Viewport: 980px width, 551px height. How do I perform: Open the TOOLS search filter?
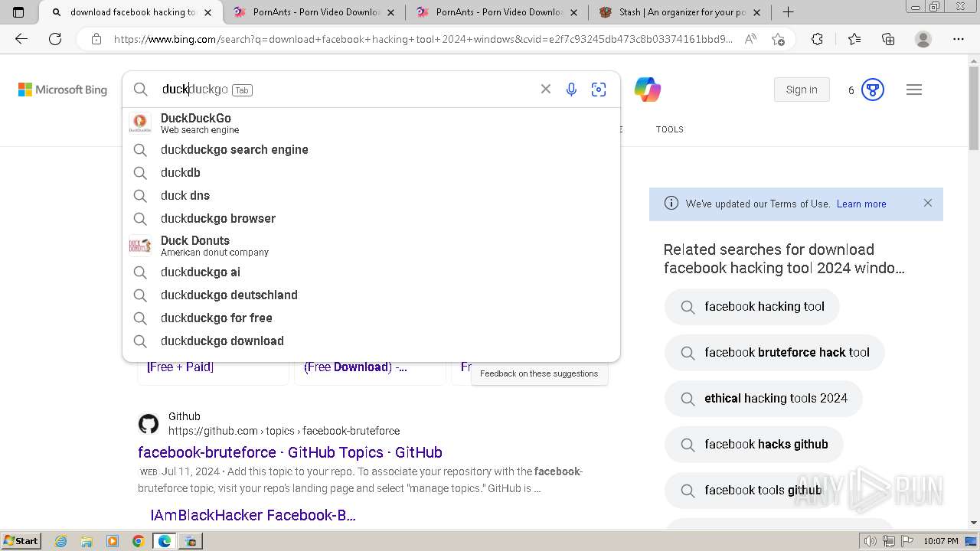tap(669, 129)
